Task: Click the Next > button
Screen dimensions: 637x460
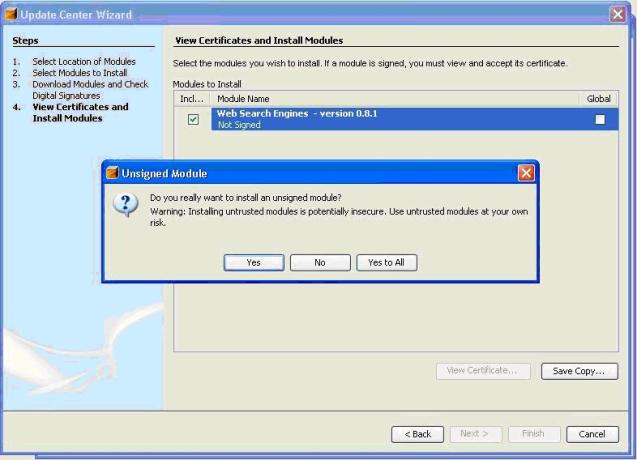Action: (475, 433)
